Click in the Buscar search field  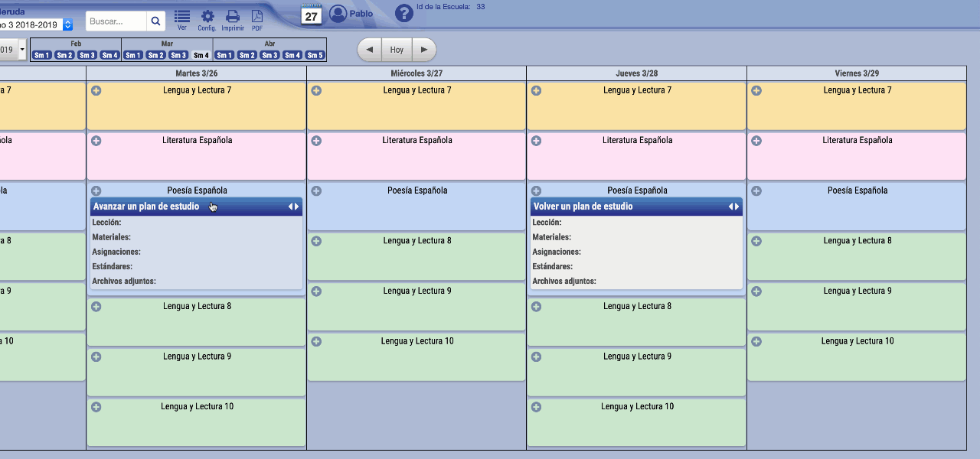point(116,21)
